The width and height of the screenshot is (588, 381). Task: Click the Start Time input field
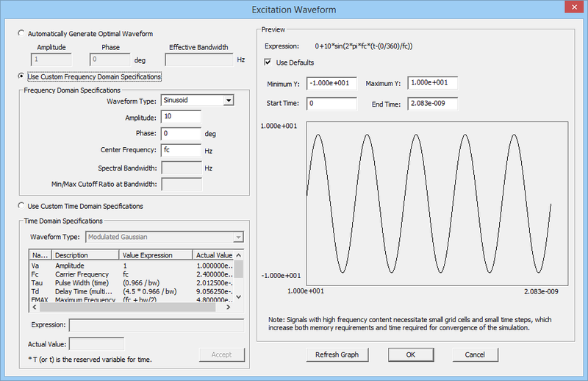pos(331,104)
